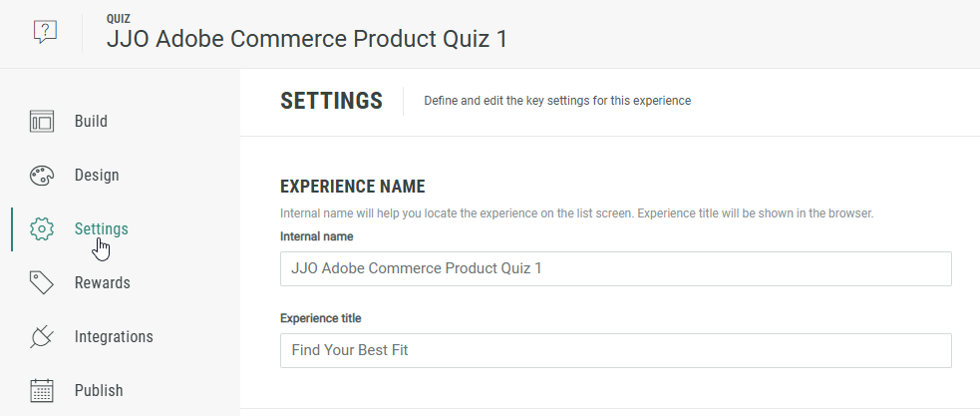Open the Build section label
980x416 pixels.
(x=91, y=122)
